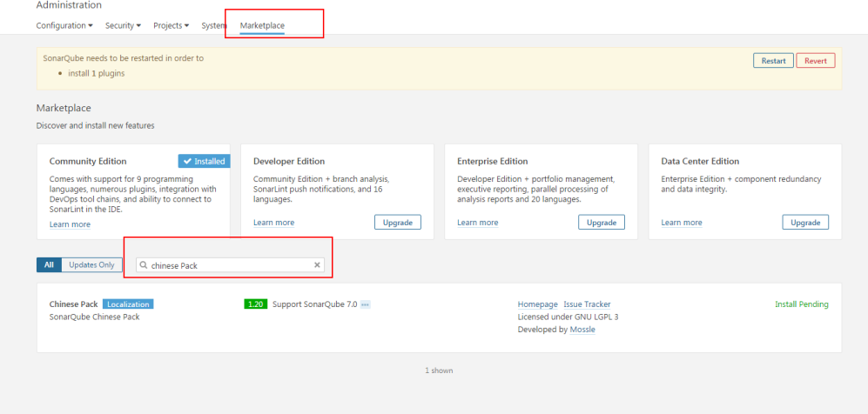Open the Projects dropdown menu

pos(171,25)
